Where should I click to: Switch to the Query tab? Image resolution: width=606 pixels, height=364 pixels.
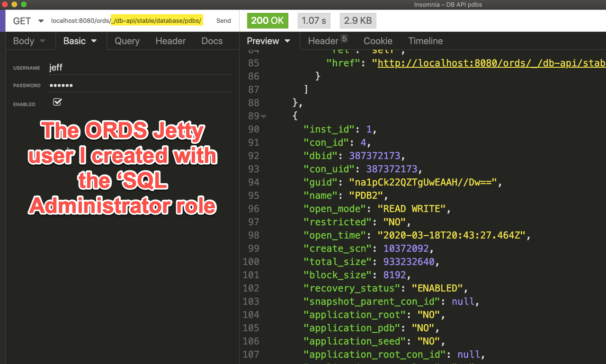tap(127, 41)
